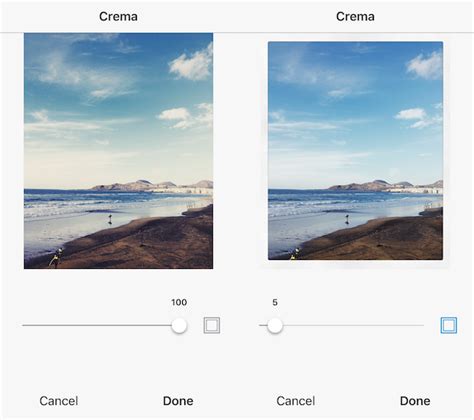Tap the surfer figure in the framed photo

coord(347,219)
